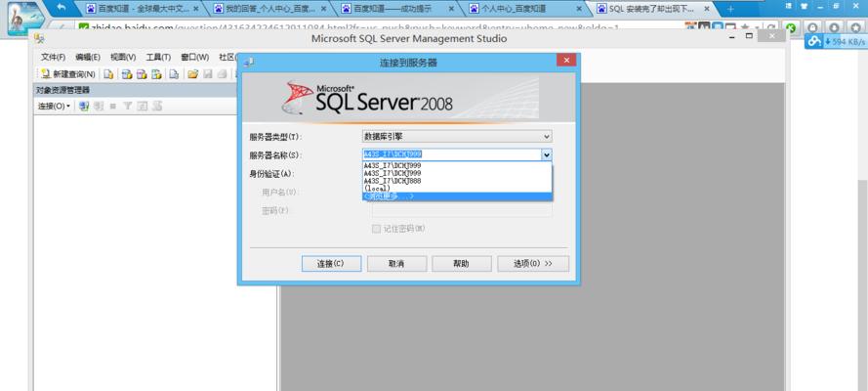The width and height of the screenshot is (868, 391).
Task: Click the New Query toolbar button
Action: (68, 74)
